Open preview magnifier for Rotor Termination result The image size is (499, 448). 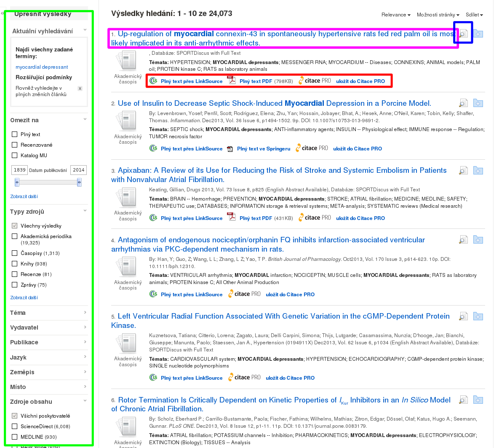click(x=463, y=400)
